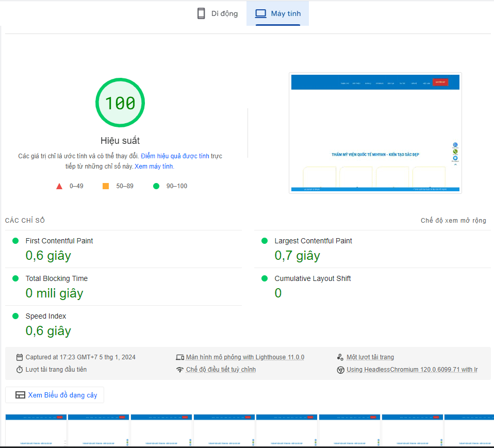This screenshot has height=448, width=494.
Task: Click the mobile phone icon
Action: coord(201,13)
